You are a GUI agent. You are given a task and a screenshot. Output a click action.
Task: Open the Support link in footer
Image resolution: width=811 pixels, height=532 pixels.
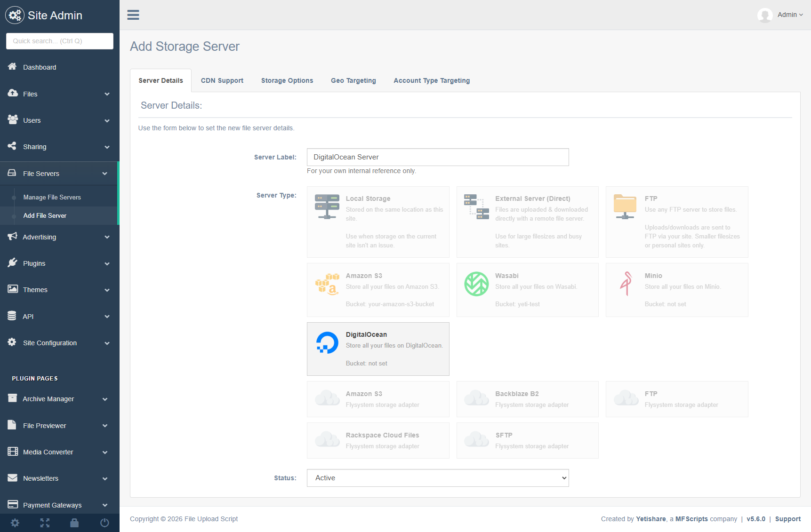(787, 519)
